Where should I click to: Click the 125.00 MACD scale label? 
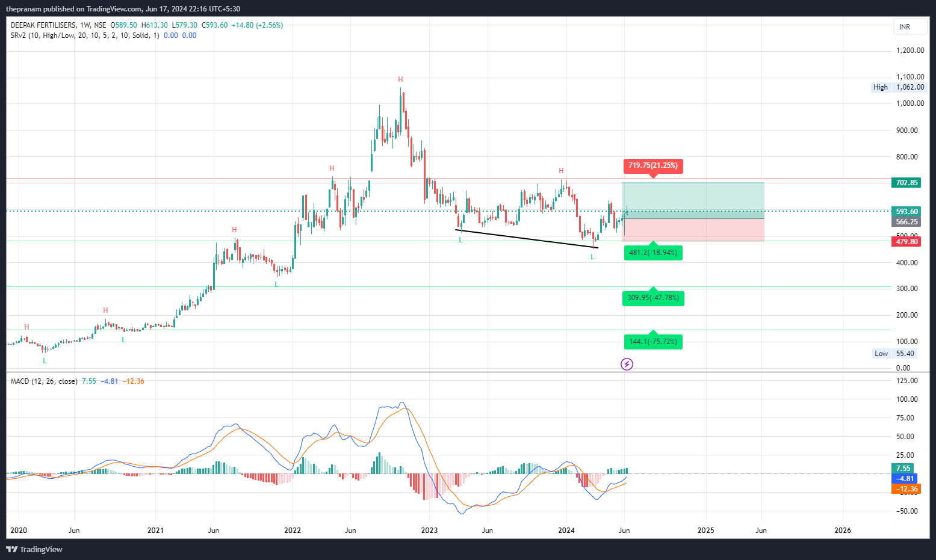907,381
